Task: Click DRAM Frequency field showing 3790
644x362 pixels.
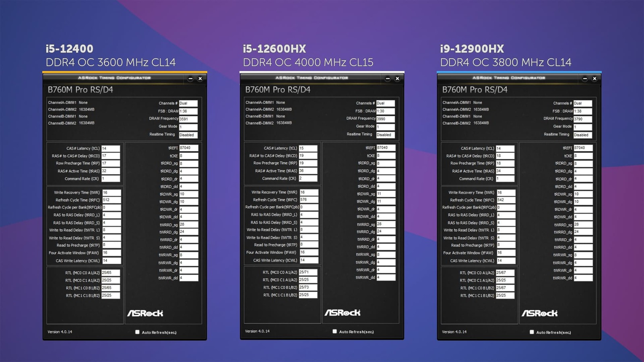Action: click(583, 119)
